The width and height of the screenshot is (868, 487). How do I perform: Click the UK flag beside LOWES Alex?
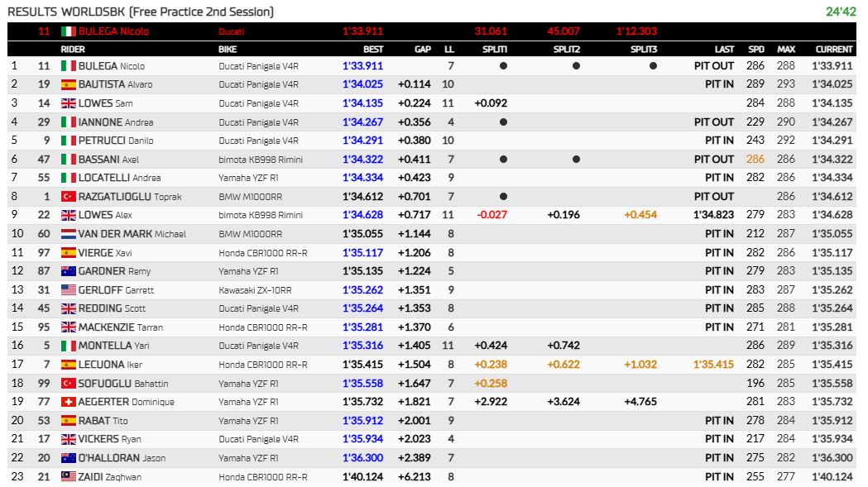pyautogui.click(x=68, y=215)
